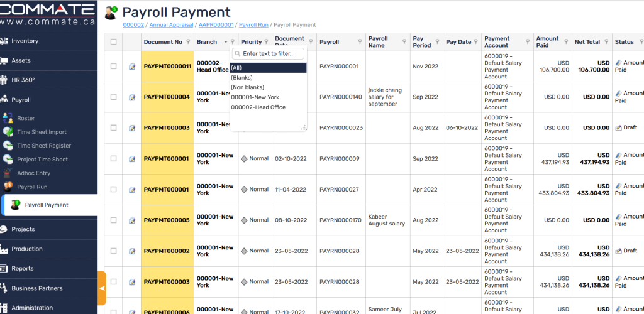Open the Payroll Payment sidebar item

point(49,205)
